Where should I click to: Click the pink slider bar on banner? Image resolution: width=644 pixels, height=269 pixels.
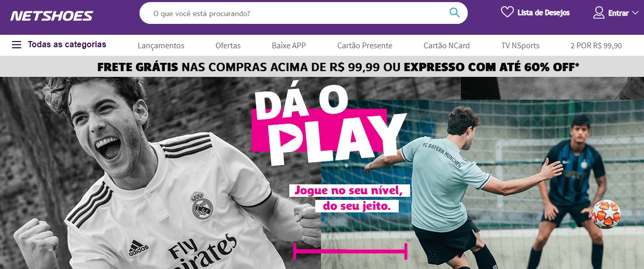tap(351, 251)
